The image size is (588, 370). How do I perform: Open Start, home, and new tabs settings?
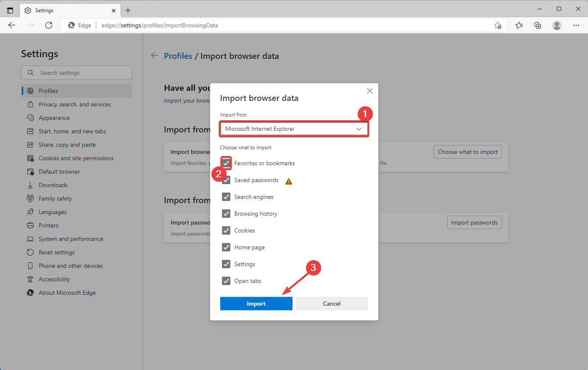tap(77, 131)
